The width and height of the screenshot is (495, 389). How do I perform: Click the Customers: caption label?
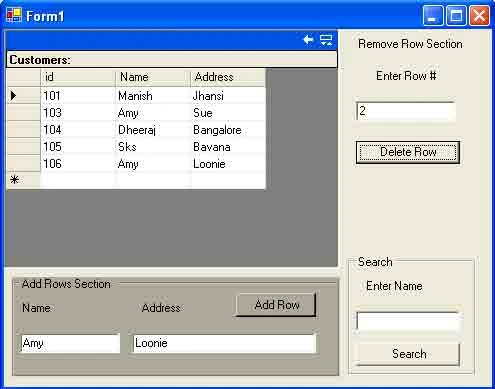[40, 60]
